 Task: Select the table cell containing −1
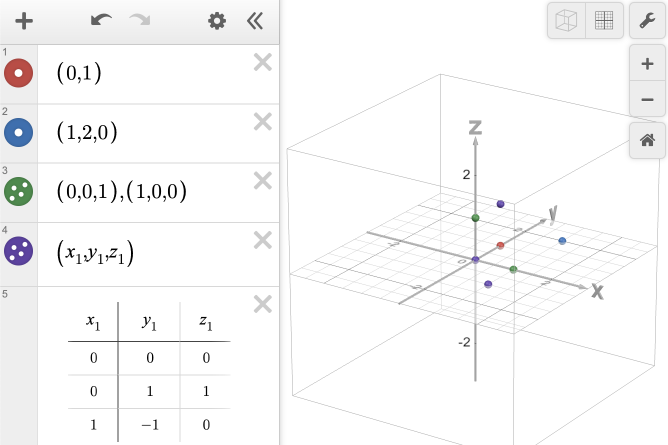click(x=148, y=423)
